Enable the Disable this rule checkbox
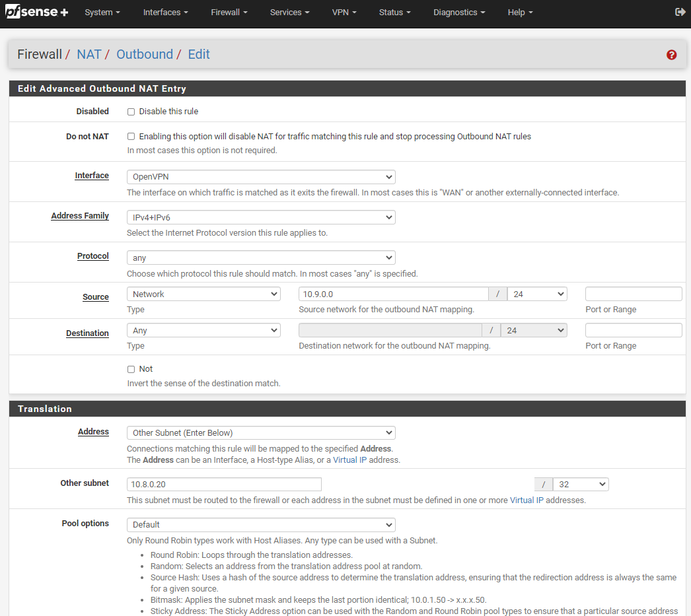Image resolution: width=691 pixels, height=616 pixels. click(x=131, y=112)
